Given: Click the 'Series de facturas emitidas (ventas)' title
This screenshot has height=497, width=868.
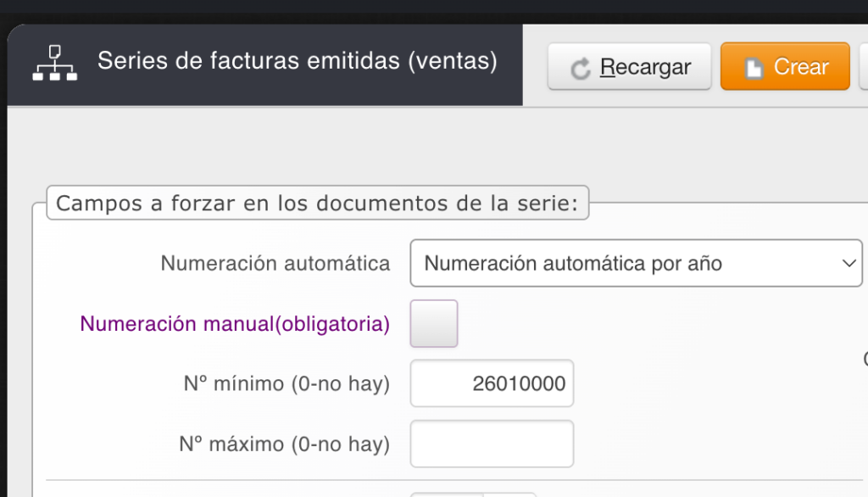Looking at the screenshot, I should pos(297,61).
